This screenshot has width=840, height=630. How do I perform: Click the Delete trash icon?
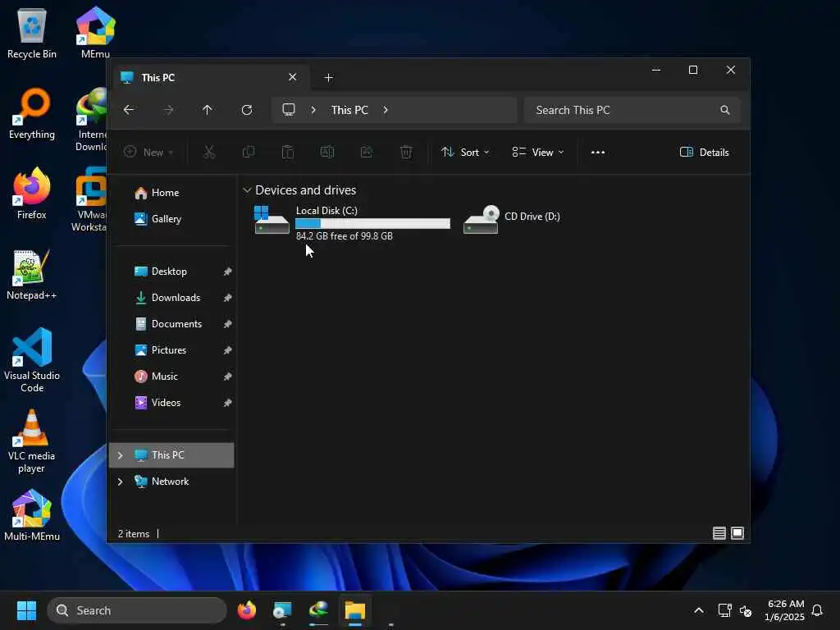(406, 152)
